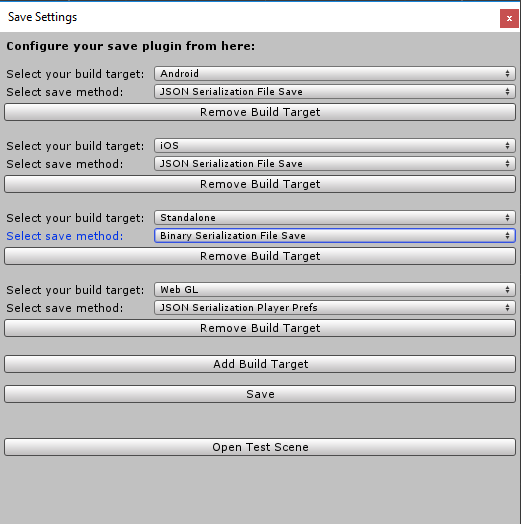Open the Web GL build target dropdown
Image resolution: width=521 pixels, height=524 pixels.
tap(335, 290)
